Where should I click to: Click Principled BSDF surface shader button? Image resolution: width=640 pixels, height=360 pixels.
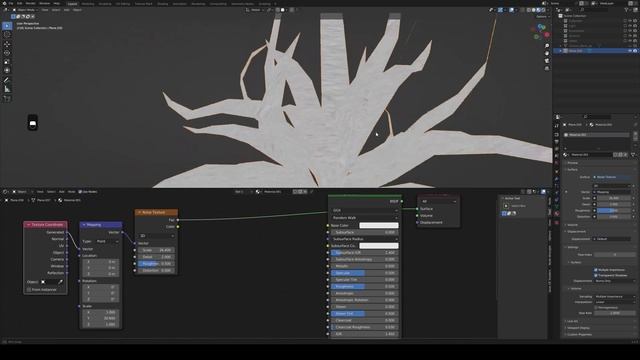tap(611, 177)
